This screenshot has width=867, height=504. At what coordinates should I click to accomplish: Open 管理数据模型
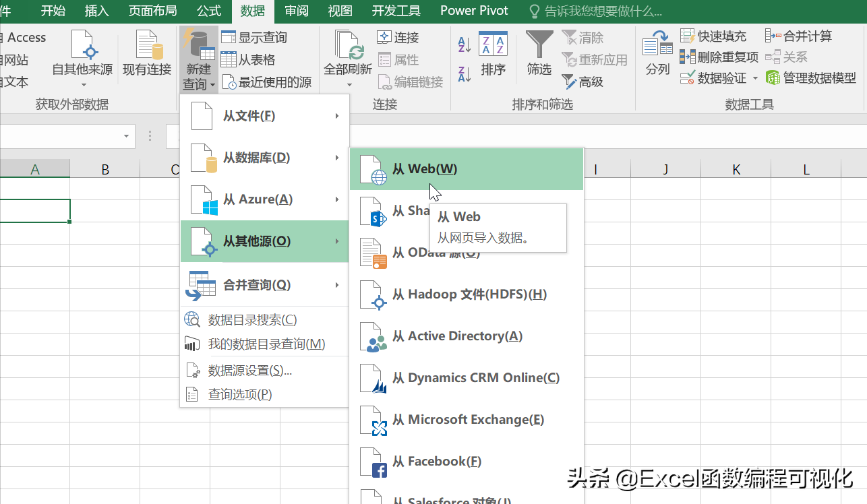coord(810,78)
